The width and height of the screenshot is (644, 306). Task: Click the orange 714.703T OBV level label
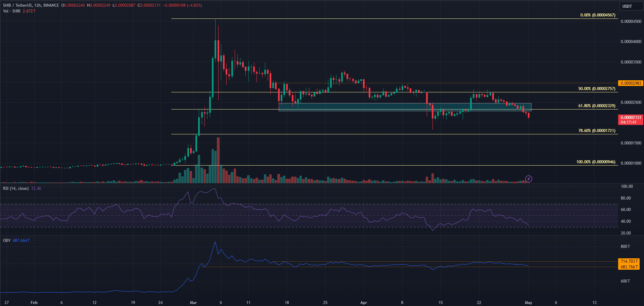tap(629, 261)
